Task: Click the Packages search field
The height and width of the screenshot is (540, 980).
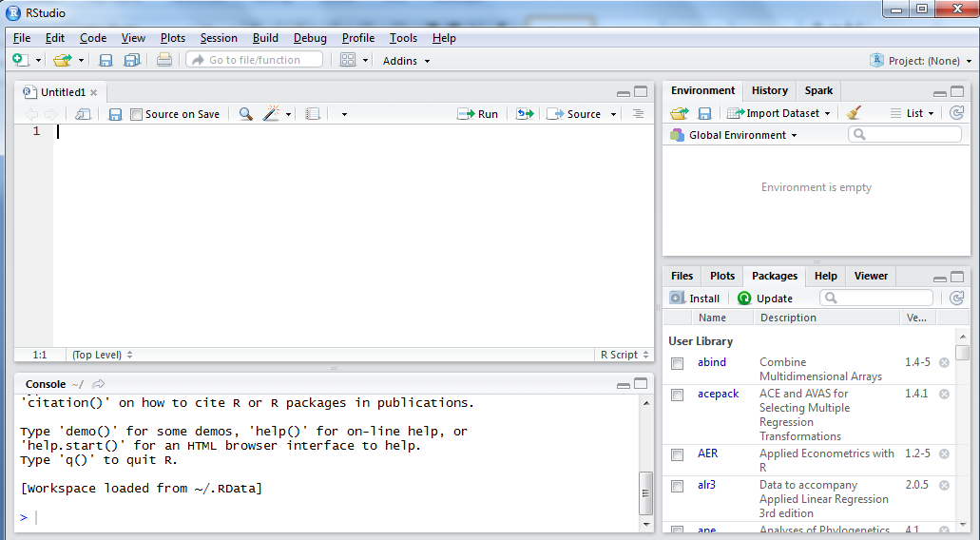Action: coord(876,299)
